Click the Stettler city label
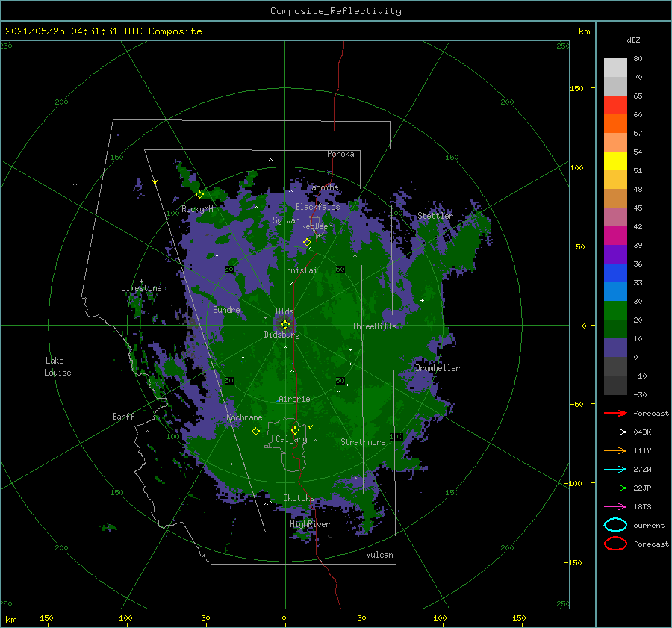This screenshot has width=672, height=628. (435, 216)
